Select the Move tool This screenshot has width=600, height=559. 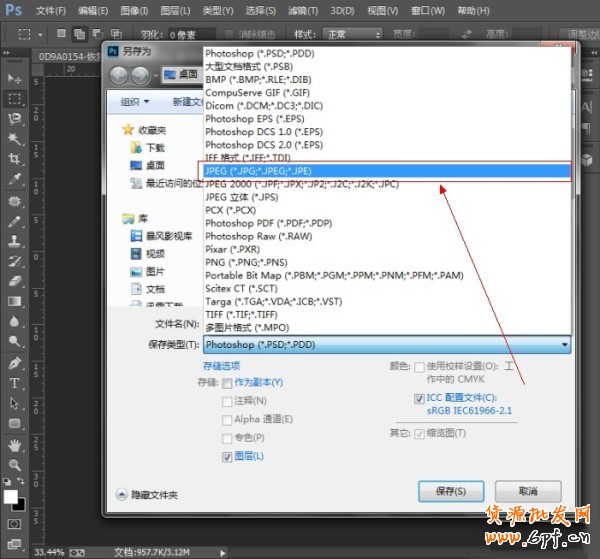coord(15,79)
